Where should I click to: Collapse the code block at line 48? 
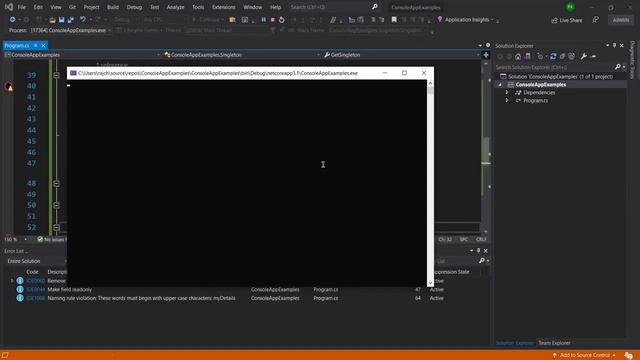pyautogui.click(x=57, y=184)
